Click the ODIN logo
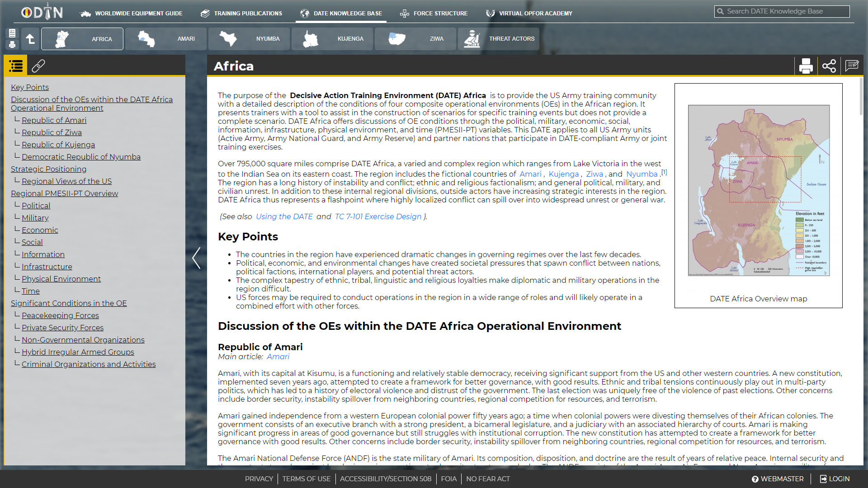Viewport: 868px width, 488px height. pos(42,13)
